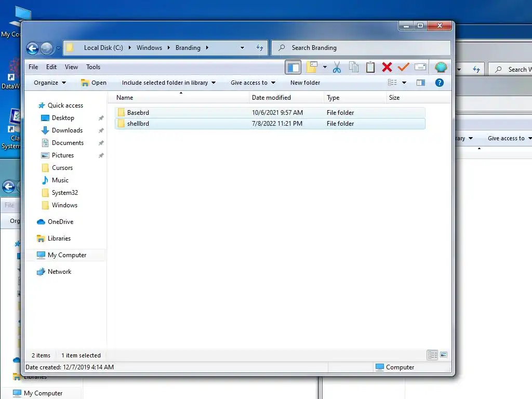
Task: Expand the chevron after Local Disk (C:)
Action: pyautogui.click(x=129, y=48)
